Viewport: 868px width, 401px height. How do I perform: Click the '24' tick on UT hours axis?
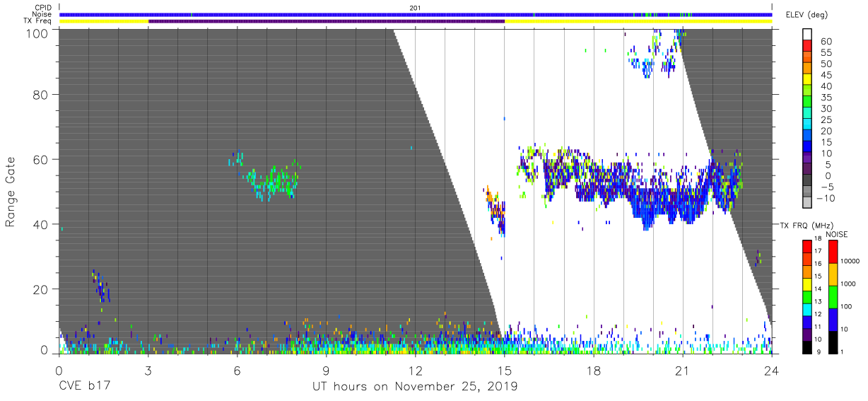772,370
